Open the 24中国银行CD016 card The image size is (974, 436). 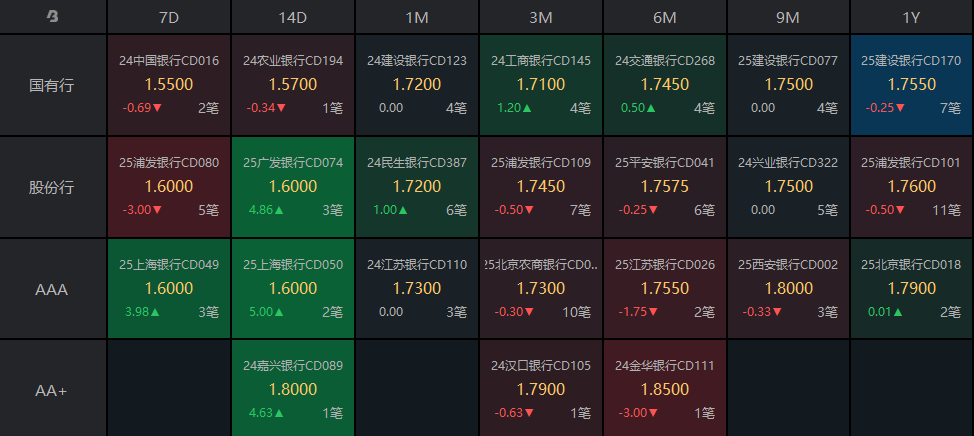click(169, 85)
